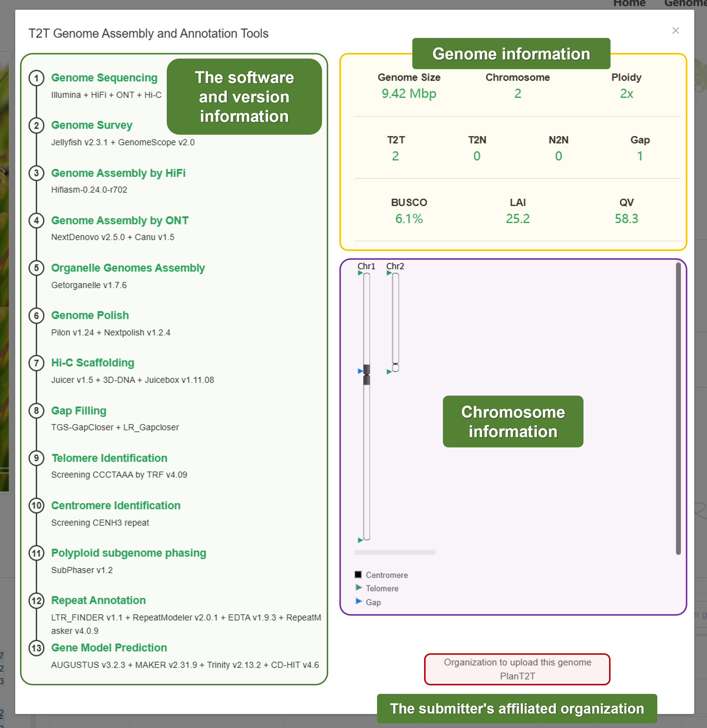Open Hi-C Scaffolding step heading
Screen dimensions: 707x728
tap(92, 363)
